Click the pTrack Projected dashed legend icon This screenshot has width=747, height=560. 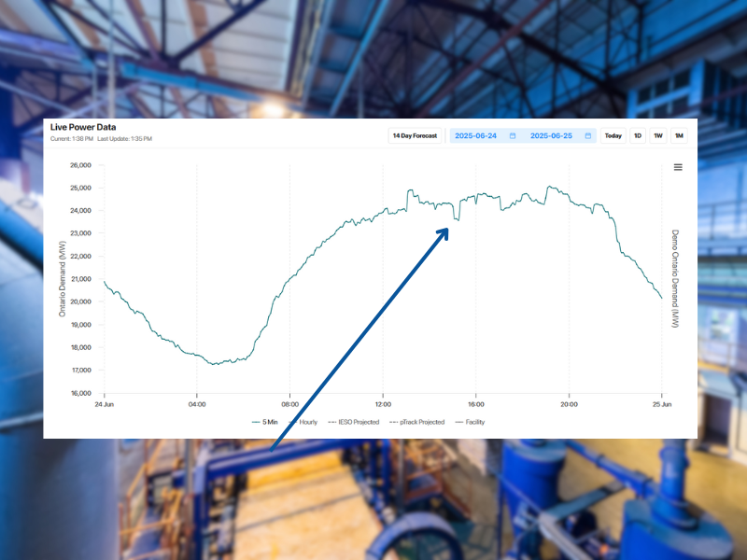(x=392, y=422)
